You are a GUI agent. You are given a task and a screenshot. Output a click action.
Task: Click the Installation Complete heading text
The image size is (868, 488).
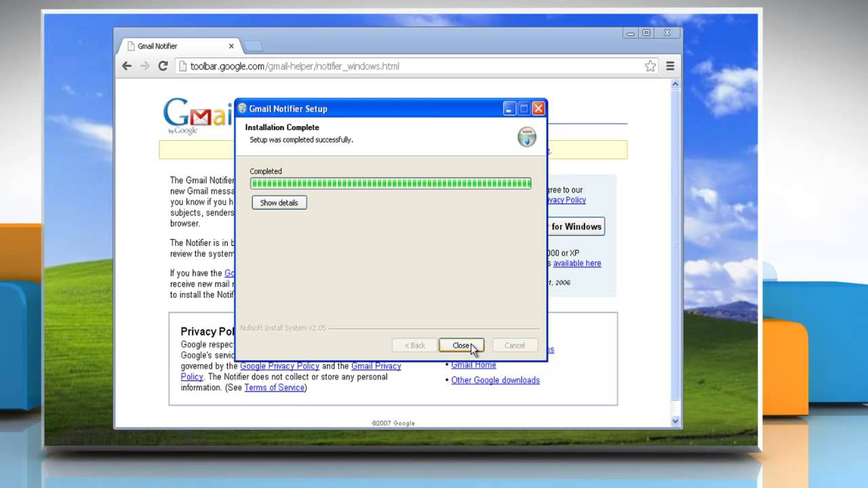point(282,127)
